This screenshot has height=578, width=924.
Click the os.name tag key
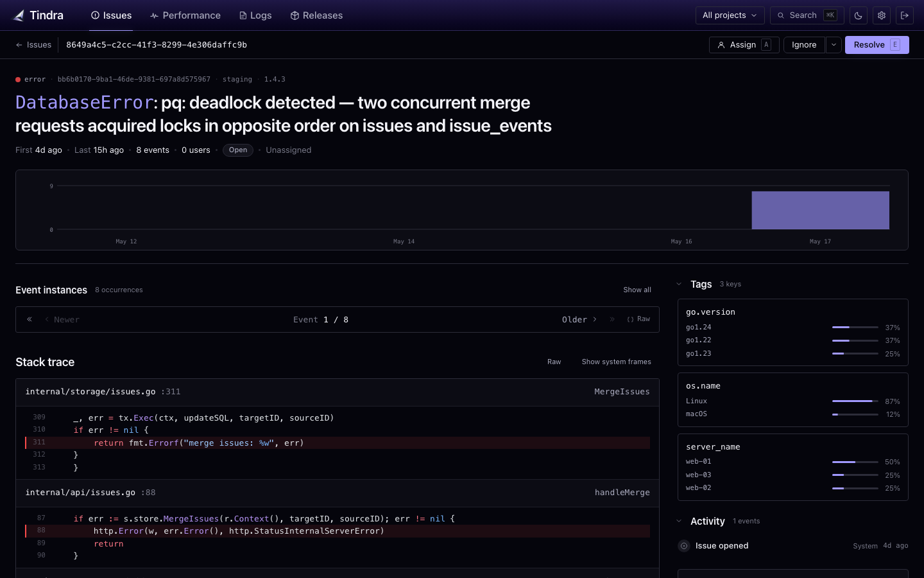pos(703,386)
